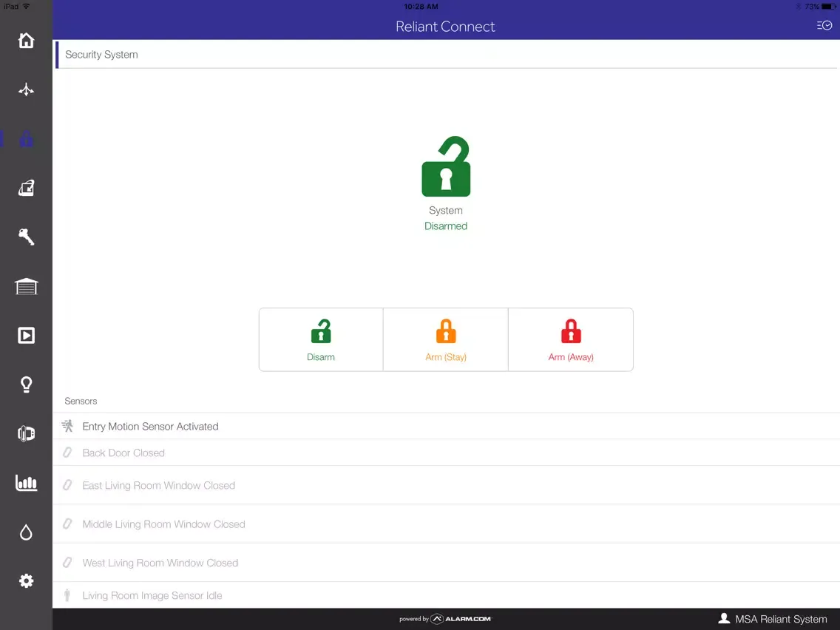
Task: Click the user profile icon in footer
Action: pos(724,619)
